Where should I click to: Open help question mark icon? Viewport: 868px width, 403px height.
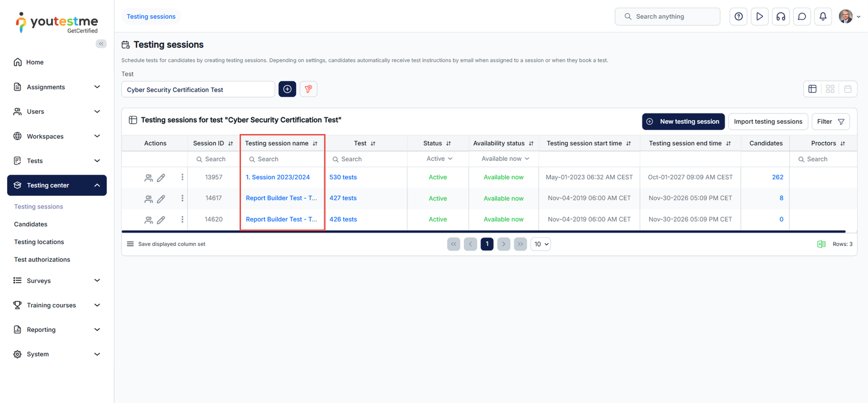point(738,16)
